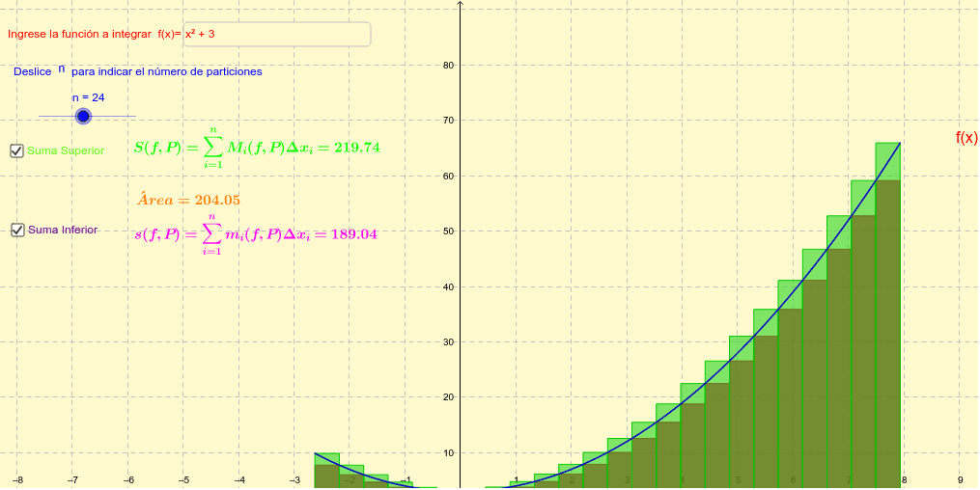Click the tallest rectangle ending at x = 8
This screenshot has width=980, height=490.
pyautogui.click(x=888, y=315)
